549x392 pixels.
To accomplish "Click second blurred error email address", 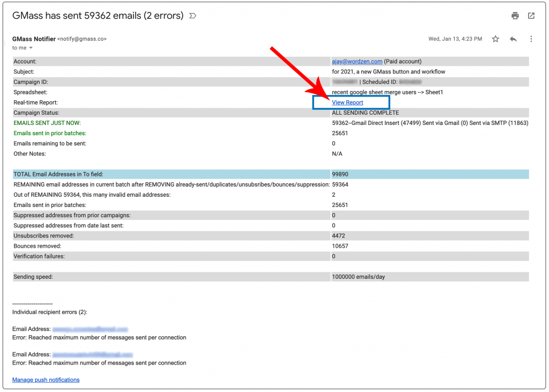I will click(x=92, y=354).
